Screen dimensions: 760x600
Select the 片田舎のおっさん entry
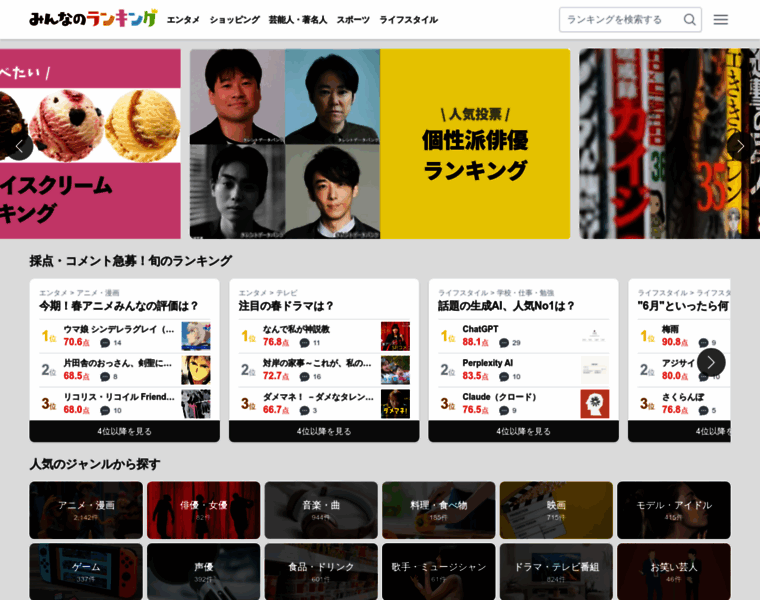[125, 370]
